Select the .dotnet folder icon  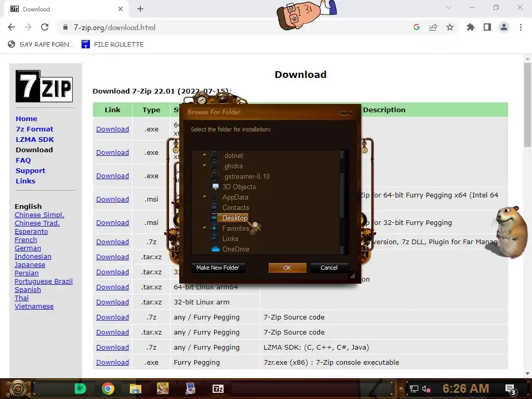click(215, 156)
